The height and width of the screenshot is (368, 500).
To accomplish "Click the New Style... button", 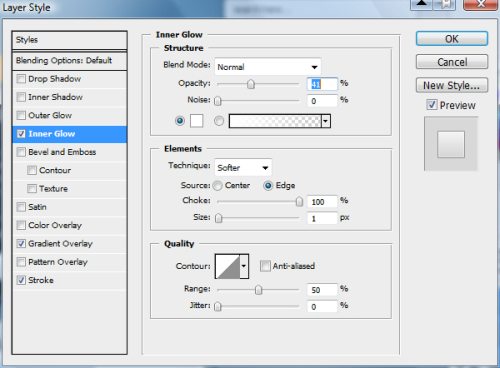I will tap(452, 85).
